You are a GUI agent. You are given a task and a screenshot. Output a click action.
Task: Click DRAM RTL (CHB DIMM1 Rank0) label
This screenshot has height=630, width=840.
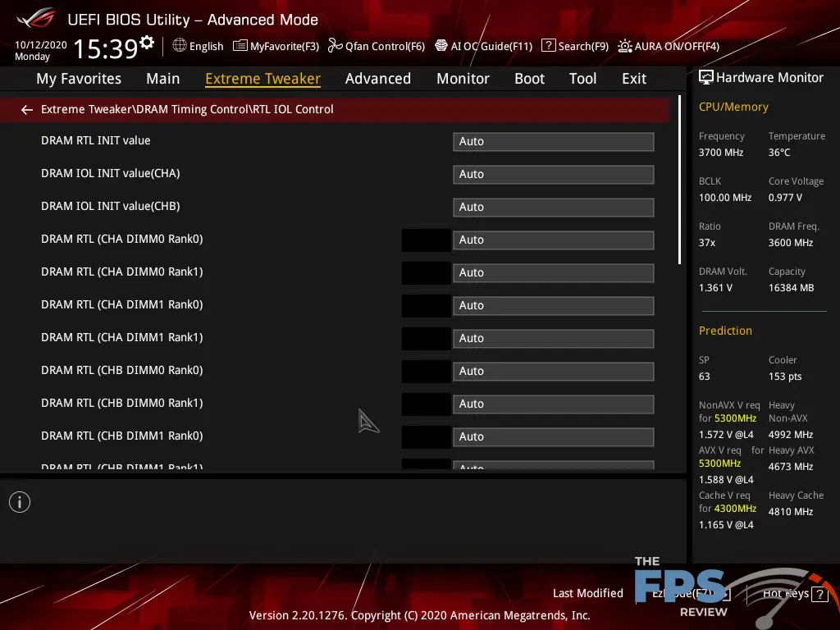121,436
